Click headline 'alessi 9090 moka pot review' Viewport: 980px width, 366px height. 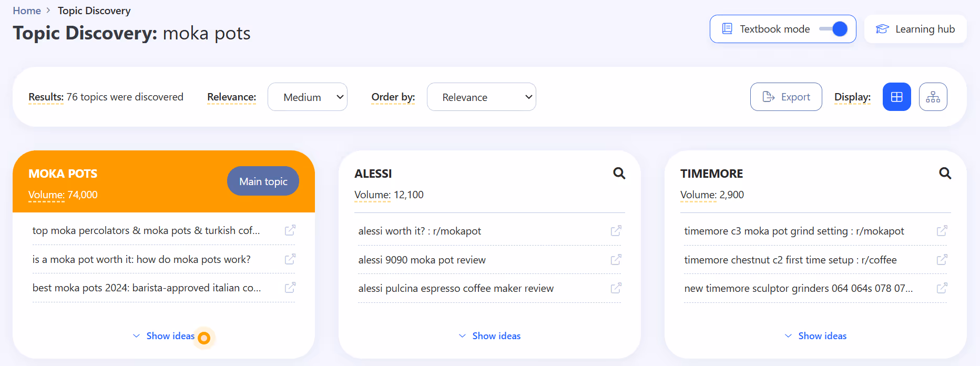tap(422, 260)
